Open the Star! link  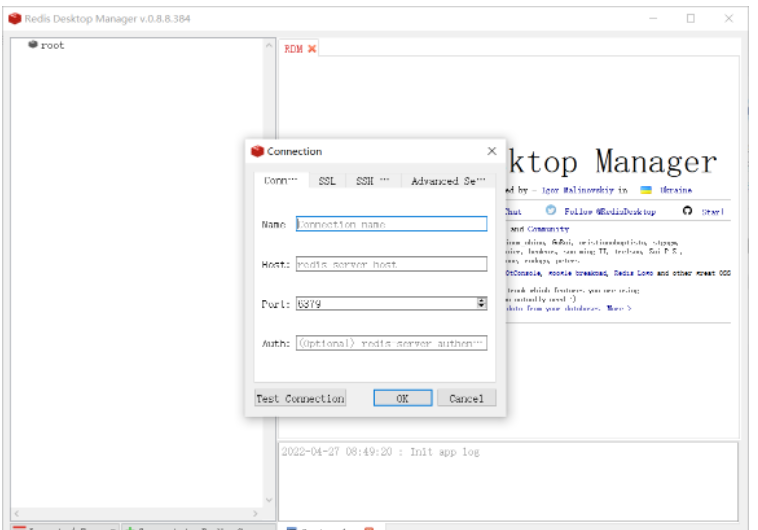[x=713, y=212]
